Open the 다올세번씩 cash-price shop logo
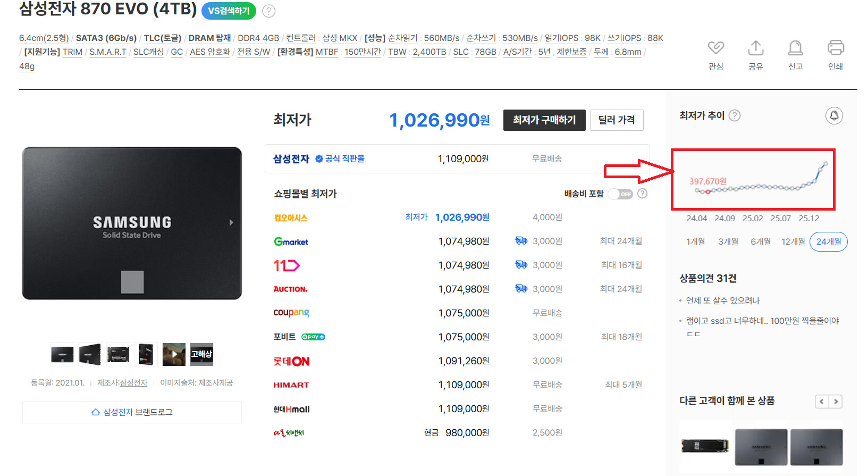Image resolution: width=868 pixels, height=476 pixels. [x=289, y=433]
